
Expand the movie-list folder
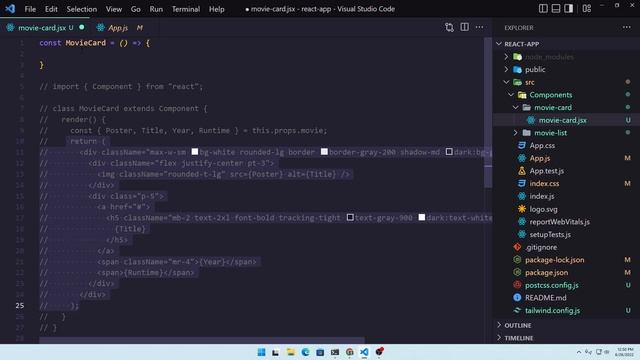515,133
